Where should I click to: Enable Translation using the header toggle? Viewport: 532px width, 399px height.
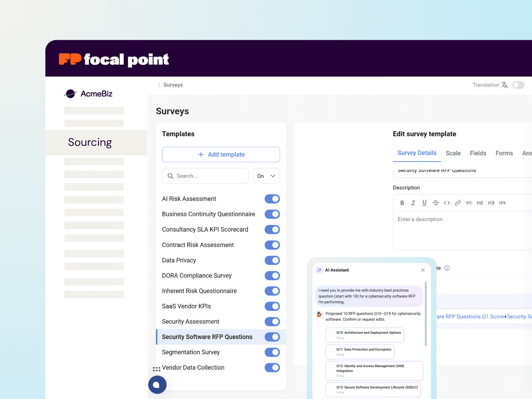coord(518,85)
